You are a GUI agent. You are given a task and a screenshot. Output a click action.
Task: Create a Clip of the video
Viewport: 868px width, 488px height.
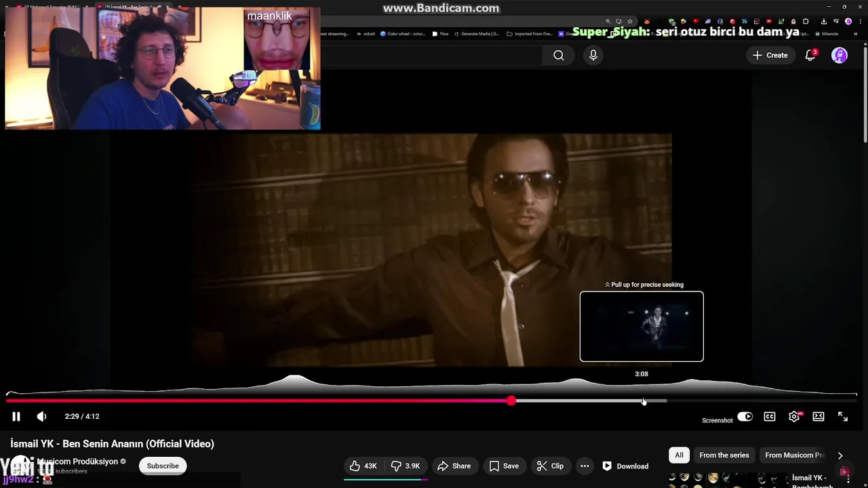[x=550, y=466]
